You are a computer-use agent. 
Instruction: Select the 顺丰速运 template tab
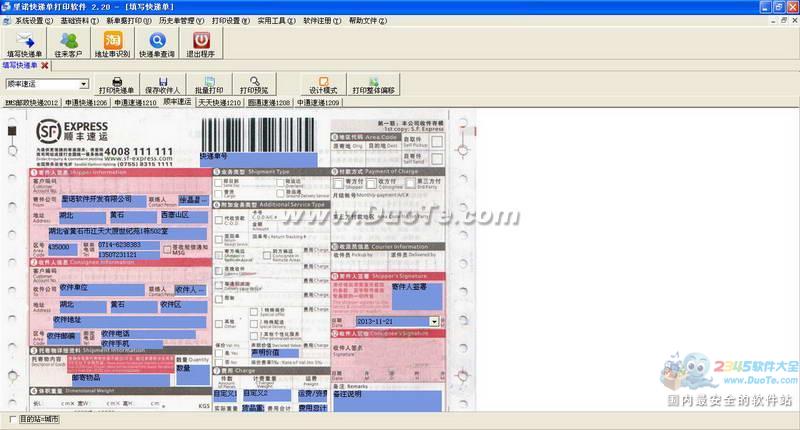point(177,102)
